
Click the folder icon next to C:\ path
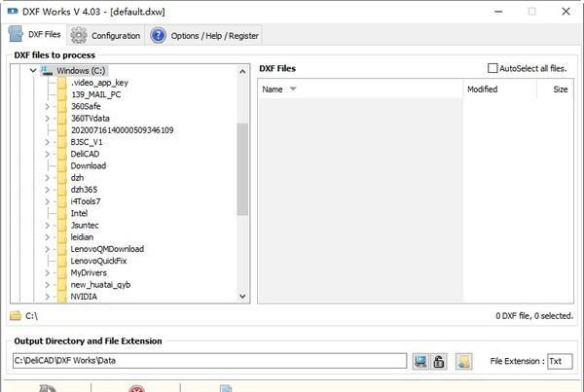tap(16, 316)
